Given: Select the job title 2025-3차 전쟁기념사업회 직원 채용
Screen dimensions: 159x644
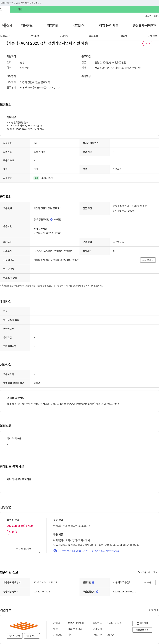Looking at the screenshot, I should point(59,43).
